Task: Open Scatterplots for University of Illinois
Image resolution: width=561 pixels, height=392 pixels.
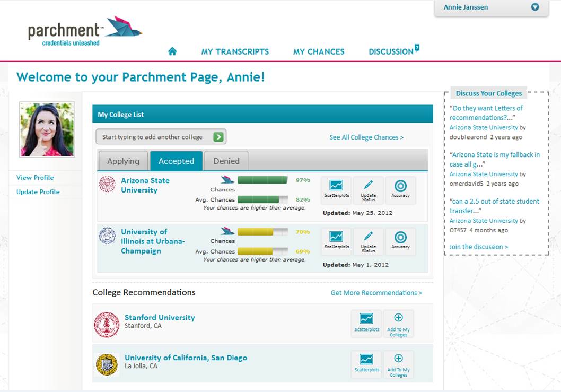Action: pyautogui.click(x=337, y=241)
